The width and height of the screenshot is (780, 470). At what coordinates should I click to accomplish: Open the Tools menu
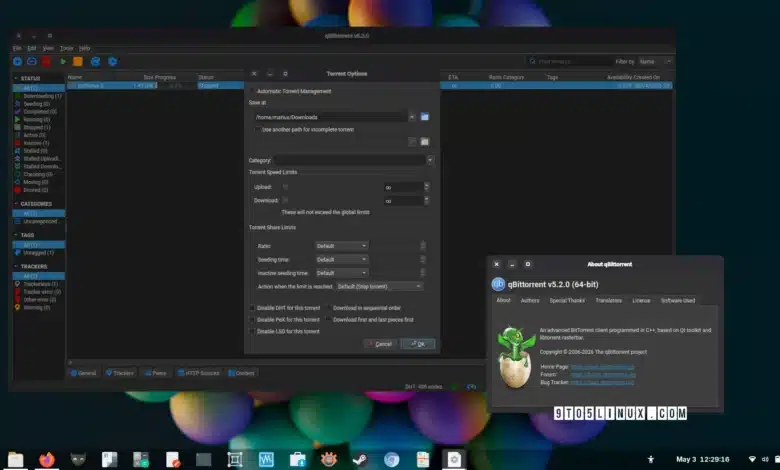[66, 48]
